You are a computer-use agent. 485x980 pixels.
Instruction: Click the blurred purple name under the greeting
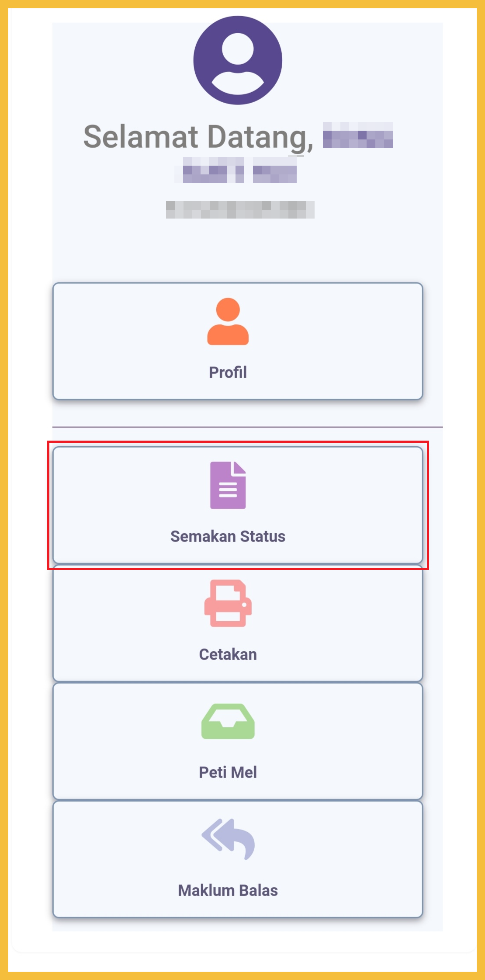click(239, 170)
